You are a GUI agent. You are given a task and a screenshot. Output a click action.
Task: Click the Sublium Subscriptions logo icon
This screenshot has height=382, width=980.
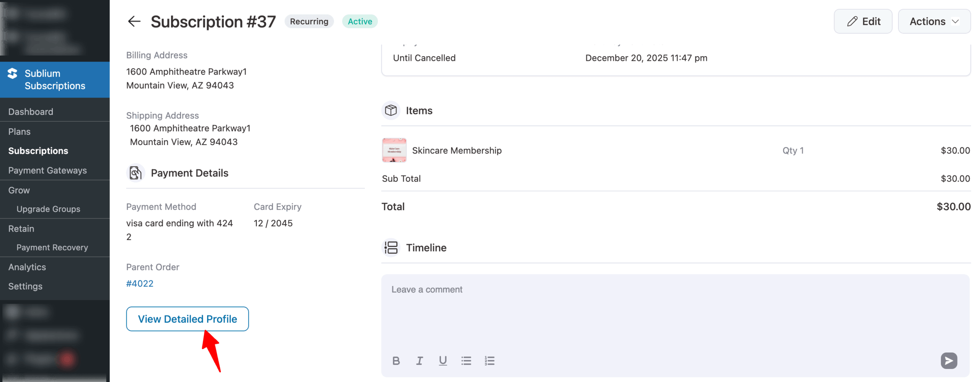coord(13,73)
